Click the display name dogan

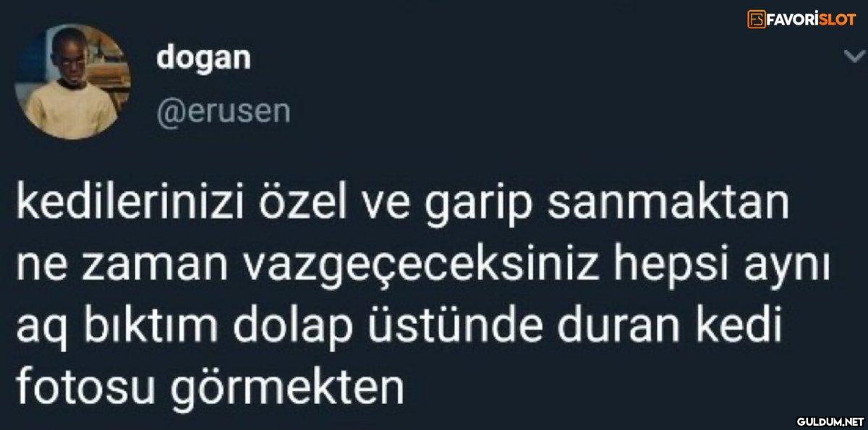pyautogui.click(x=205, y=58)
